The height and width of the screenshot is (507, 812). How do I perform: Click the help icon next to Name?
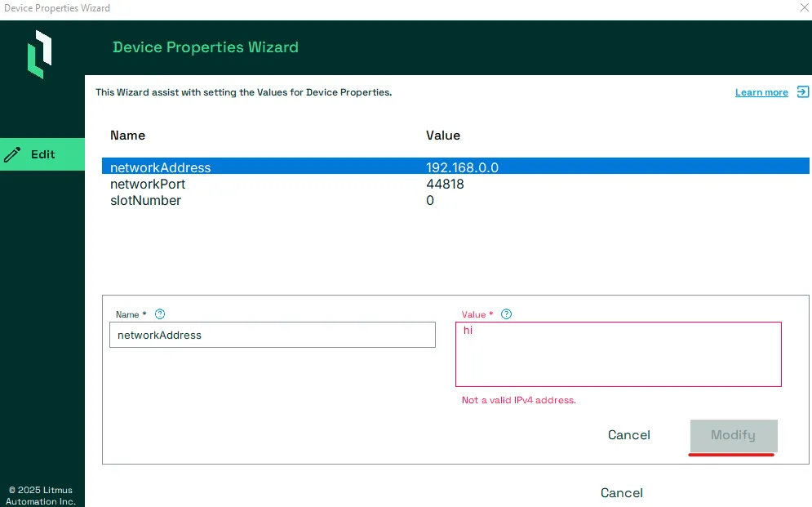click(x=160, y=314)
